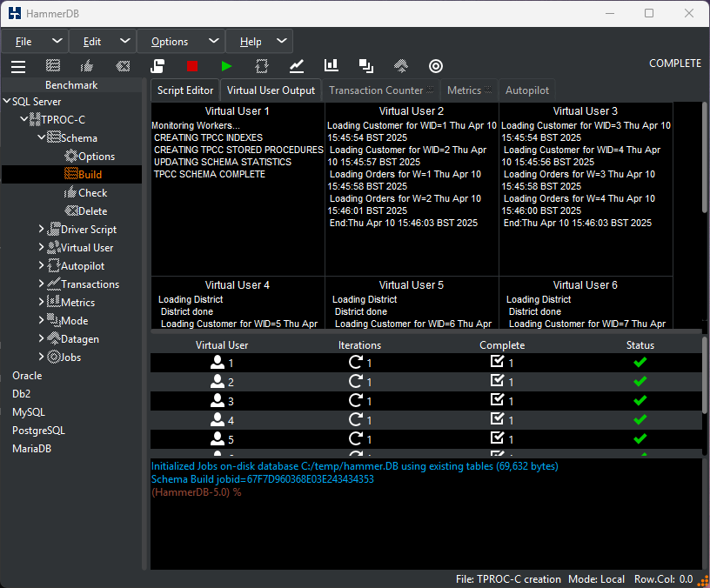710x588 pixels.
Task: Open the Options menu
Action: 181,42
